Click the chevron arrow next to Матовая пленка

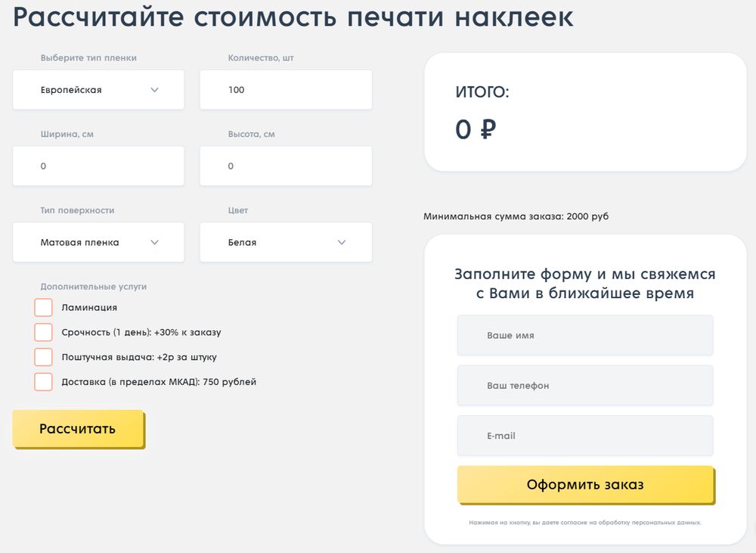[x=155, y=243]
